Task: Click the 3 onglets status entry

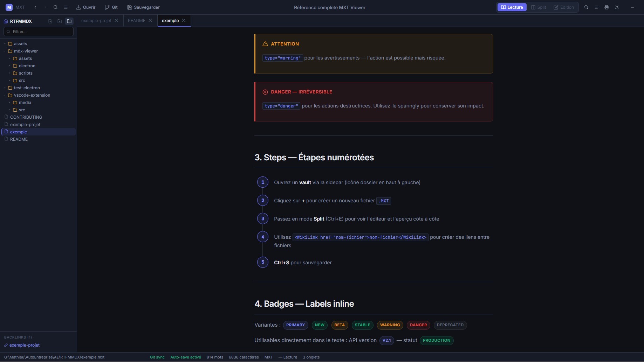Action: point(311,357)
